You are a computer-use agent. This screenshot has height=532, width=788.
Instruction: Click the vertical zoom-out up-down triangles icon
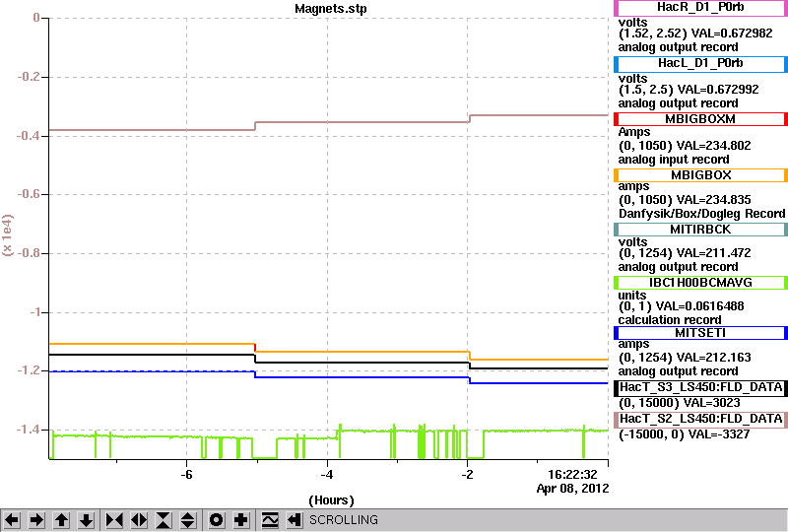(x=188, y=520)
